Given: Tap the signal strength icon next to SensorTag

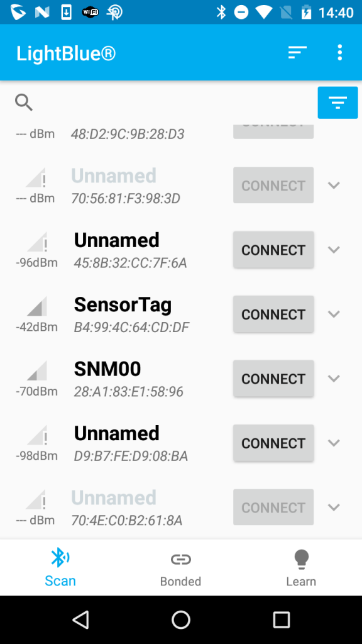Looking at the screenshot, I should pos(36,308).
